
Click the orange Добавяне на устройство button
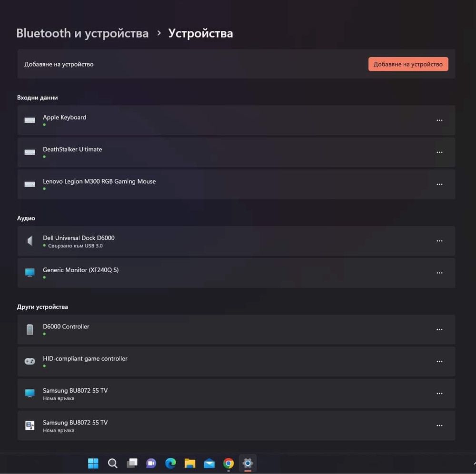click(x=408, y=64)
